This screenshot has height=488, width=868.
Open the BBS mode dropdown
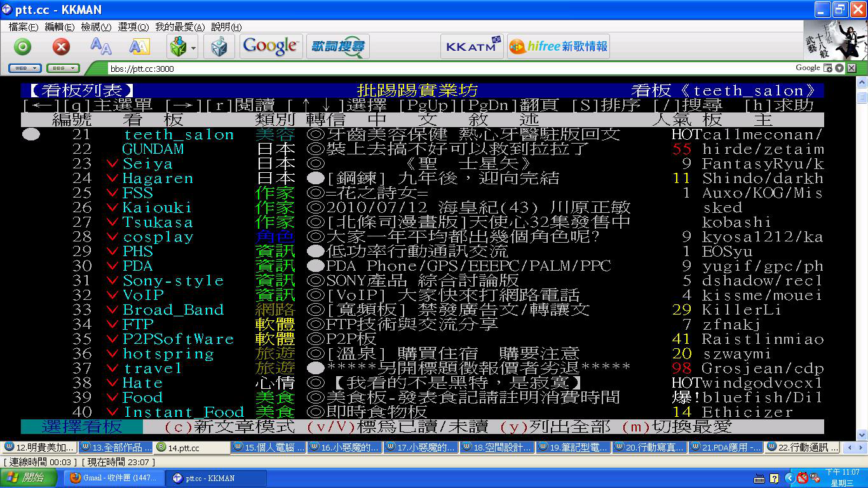pos(63,68)
